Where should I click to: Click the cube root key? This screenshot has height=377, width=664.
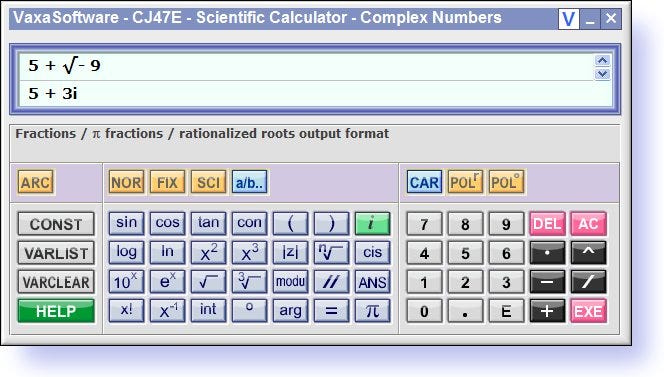249,282
